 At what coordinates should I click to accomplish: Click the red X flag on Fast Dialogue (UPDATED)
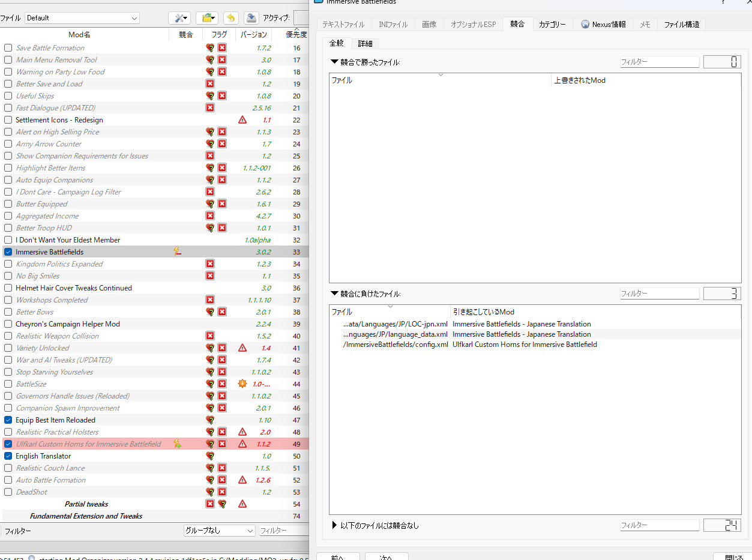click(210, 107)
